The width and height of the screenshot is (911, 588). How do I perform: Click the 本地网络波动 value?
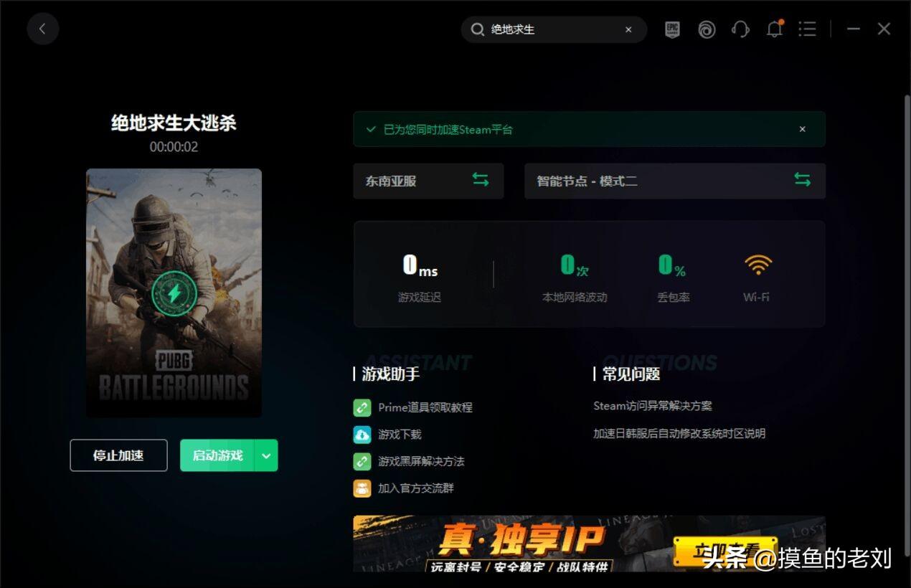(x=575, y=266)
